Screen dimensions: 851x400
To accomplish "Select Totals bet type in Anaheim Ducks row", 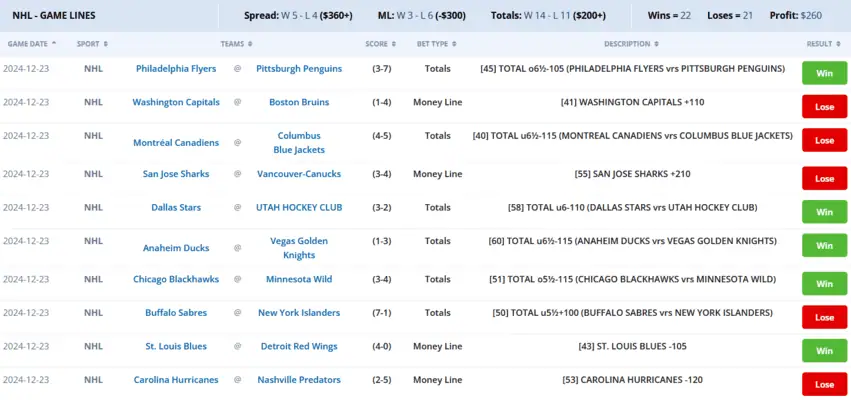I will [437, 242].
